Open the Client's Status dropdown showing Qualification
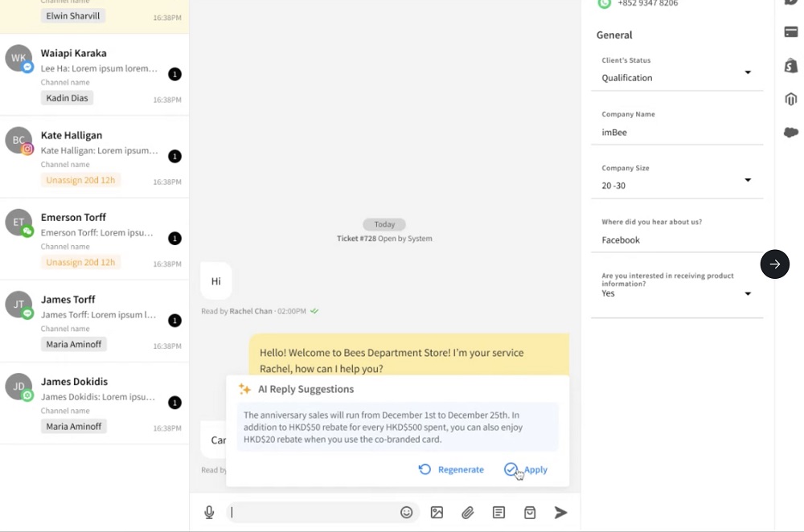Image resolution: width=804 pixels, height=532 pixels. pyautogui.click(x=747, y=73)
